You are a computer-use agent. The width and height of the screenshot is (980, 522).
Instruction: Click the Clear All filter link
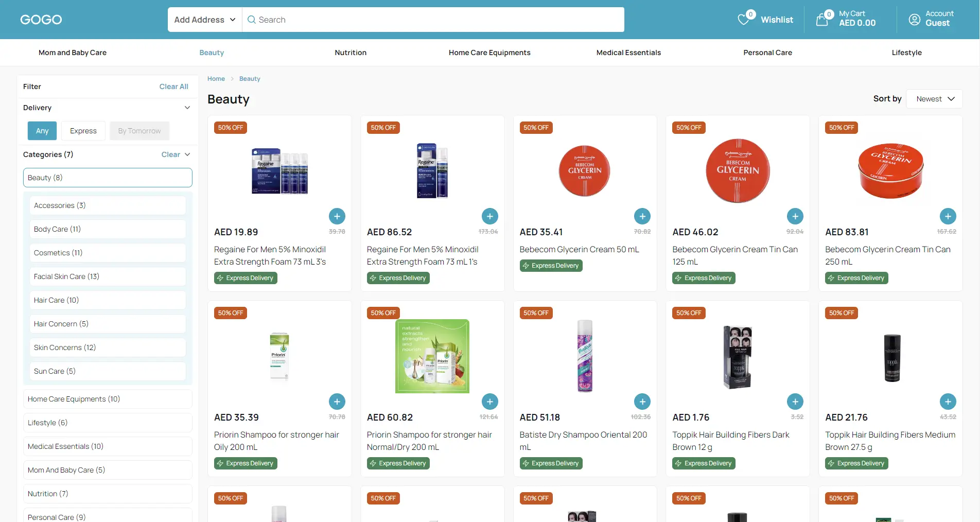coord(173,86)
